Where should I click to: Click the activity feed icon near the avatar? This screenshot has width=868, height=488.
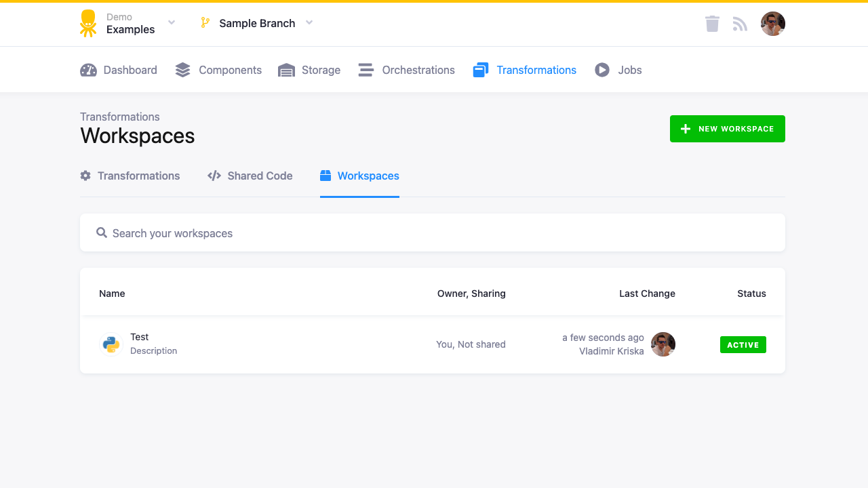pyautogui.click(x=740, y=23)
